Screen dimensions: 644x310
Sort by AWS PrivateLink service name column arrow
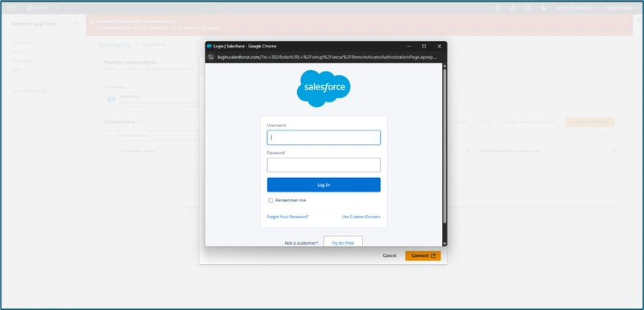[x=614, y=151]
